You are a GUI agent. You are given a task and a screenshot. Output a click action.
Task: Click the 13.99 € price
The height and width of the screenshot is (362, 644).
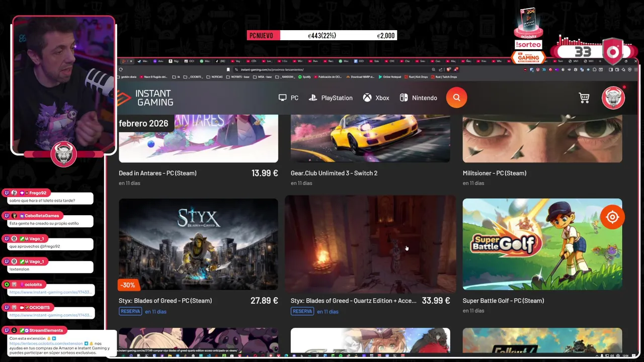pyautogui.click(x=265, y=173)
